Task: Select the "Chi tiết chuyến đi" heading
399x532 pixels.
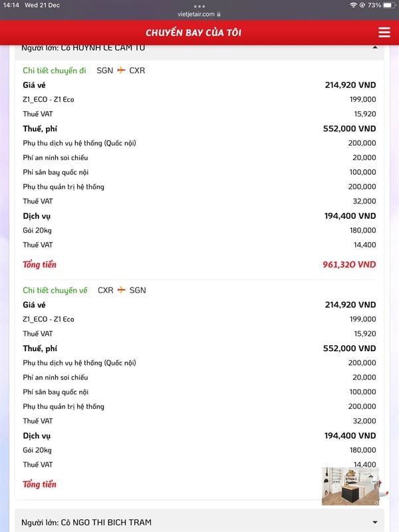Action: 55,70
